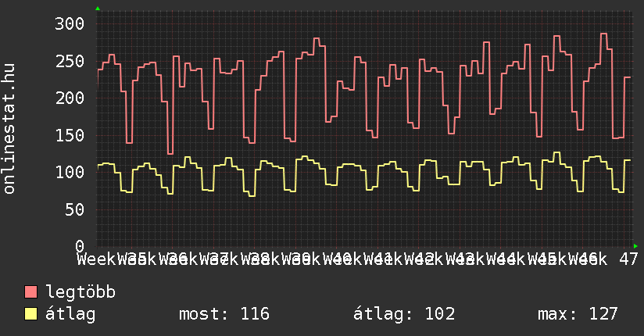Viewport: 644px width, 336px height.
Task: Click the yellow átlag legend swatch
Action: click(31, 314)
